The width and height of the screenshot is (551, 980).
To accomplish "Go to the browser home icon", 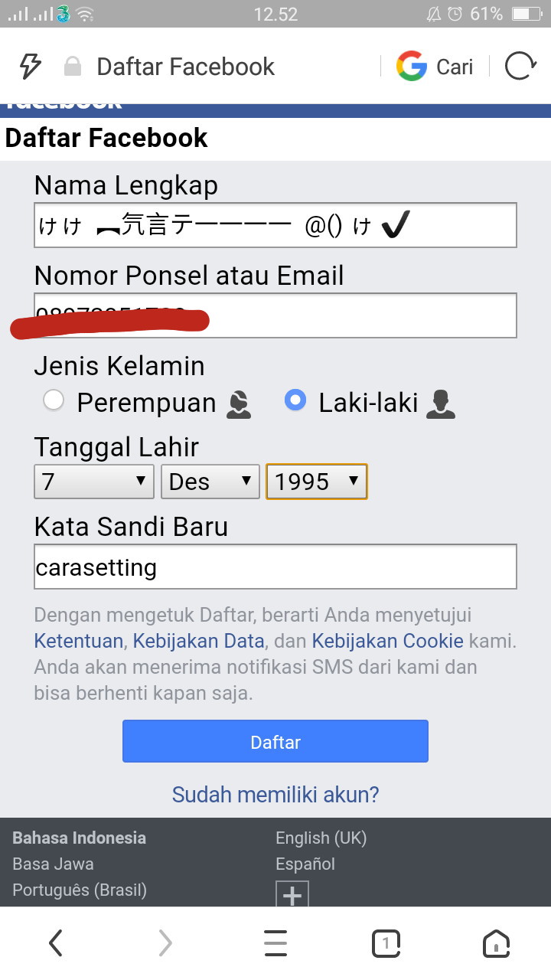I will pos(496,943).
